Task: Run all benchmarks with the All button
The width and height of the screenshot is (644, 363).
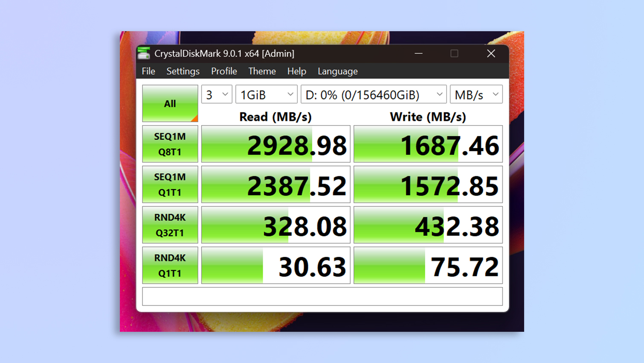Action: (x=170, y=103)
